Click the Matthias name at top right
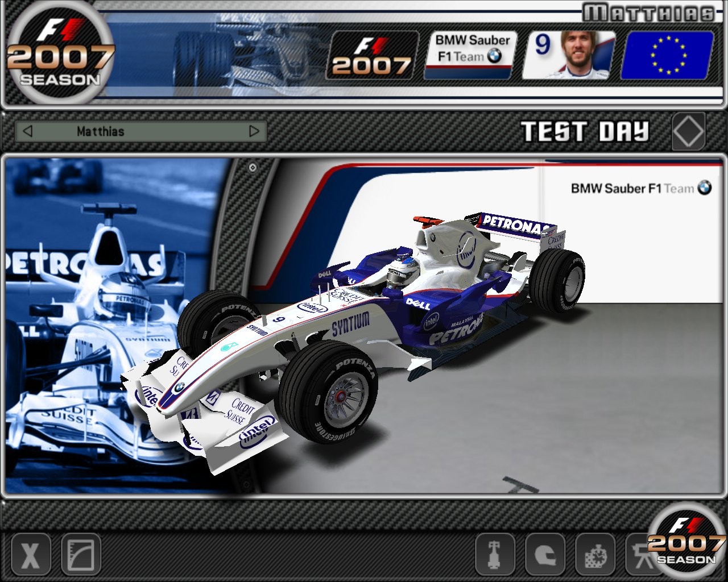 point(648,13)
